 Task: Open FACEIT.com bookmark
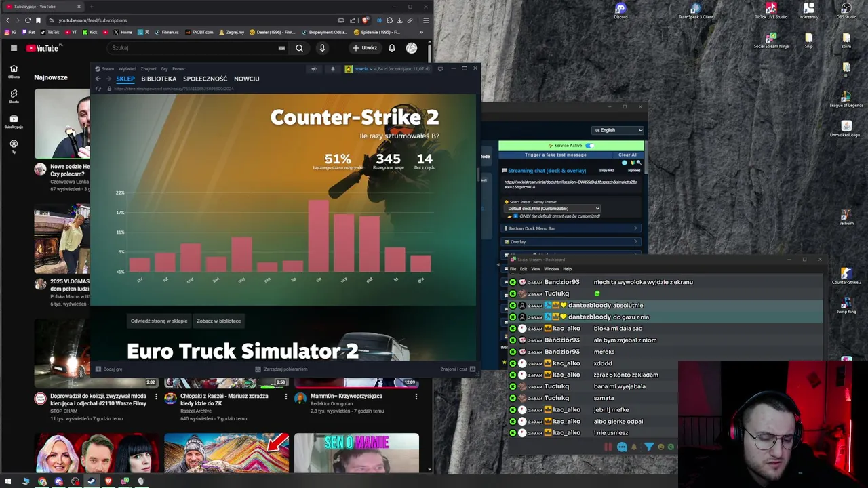(199, 32)
